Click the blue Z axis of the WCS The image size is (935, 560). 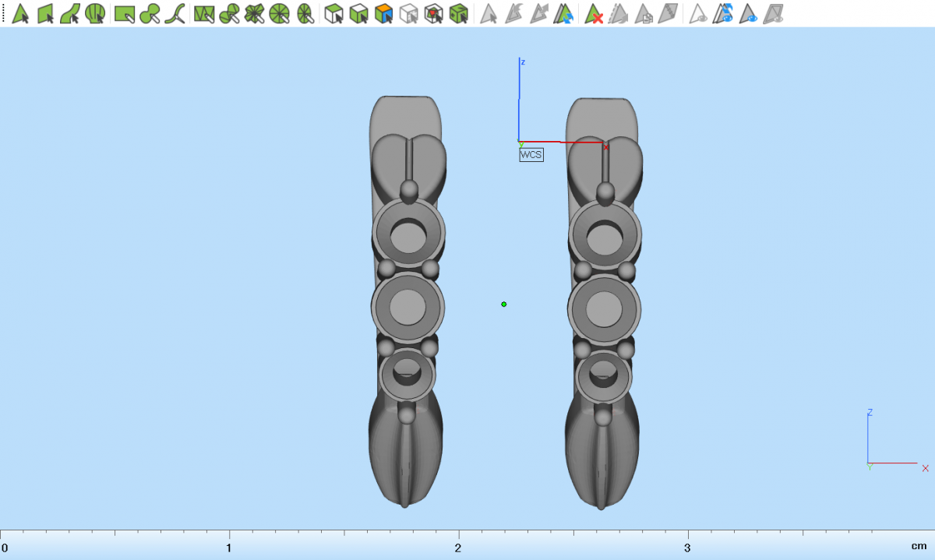[x=519, y=100]
